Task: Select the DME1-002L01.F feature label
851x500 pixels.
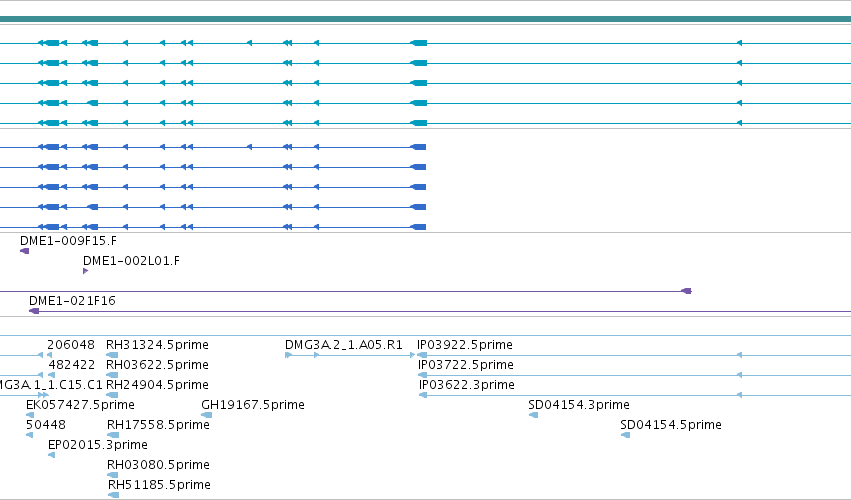Action: click(x=131, y=261)
